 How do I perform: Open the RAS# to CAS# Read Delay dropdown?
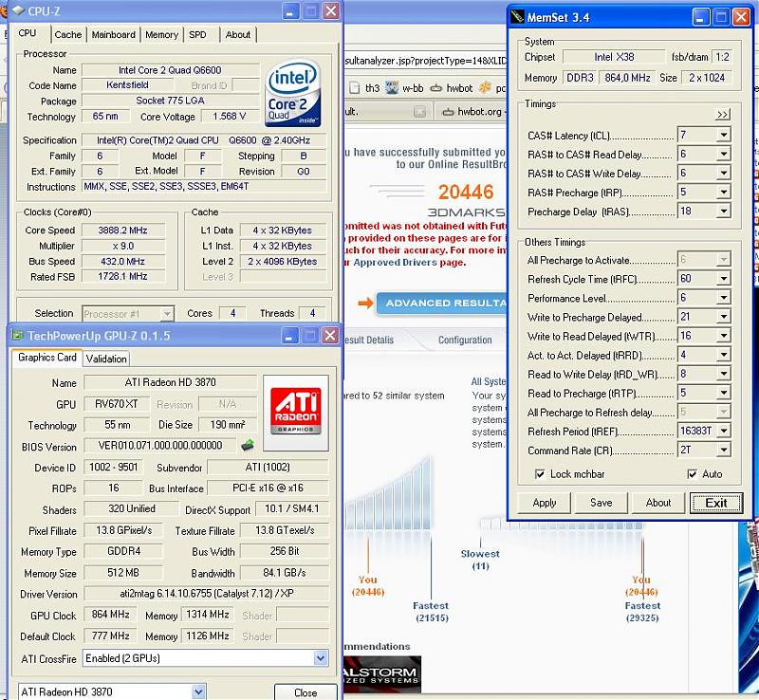coord(723,154)
